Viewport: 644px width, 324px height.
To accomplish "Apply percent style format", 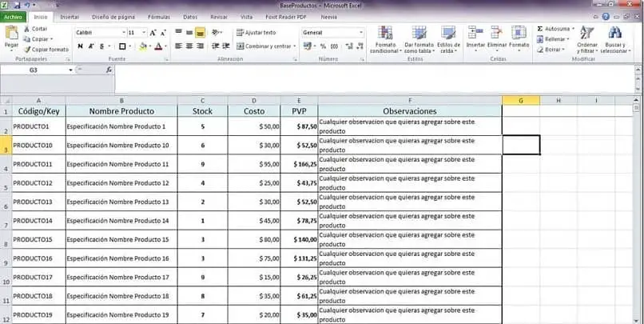I will coord(324,46).
